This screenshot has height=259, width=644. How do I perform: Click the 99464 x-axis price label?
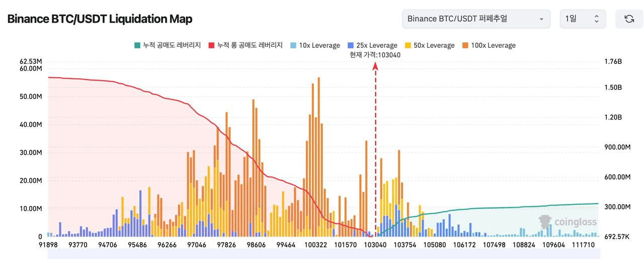pyautogui.click(x=286, y=244)
